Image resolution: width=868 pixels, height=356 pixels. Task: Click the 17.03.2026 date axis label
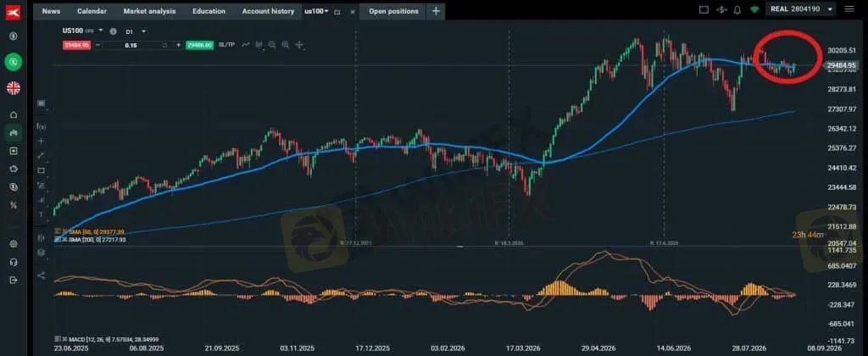[523, 348]
